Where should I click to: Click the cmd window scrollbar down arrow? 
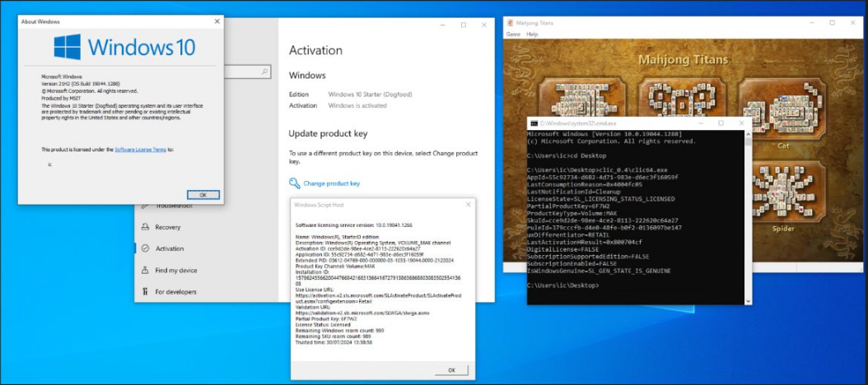749,300
